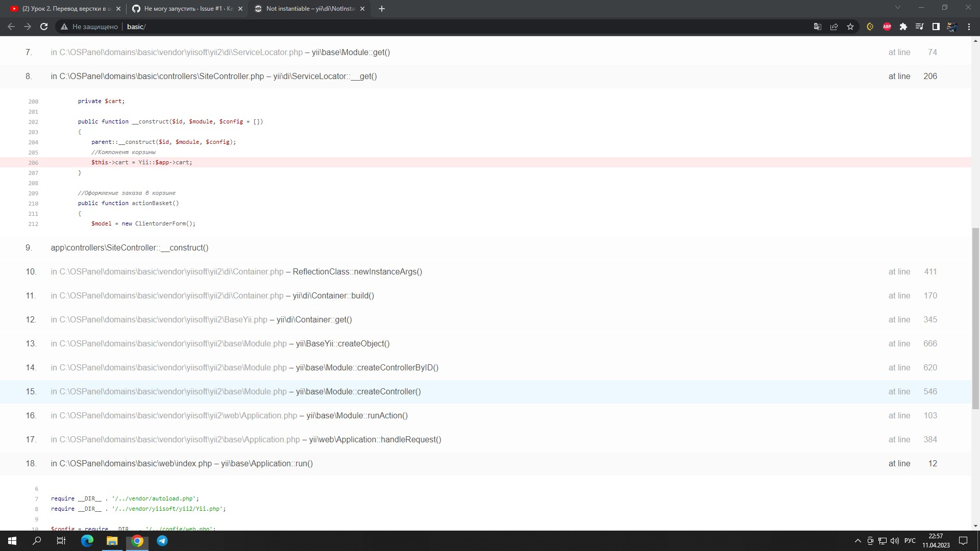Open the media playlist control icon in toolbar
The width and height of the screenshot is (980, 551).
(x=919, y=27)
